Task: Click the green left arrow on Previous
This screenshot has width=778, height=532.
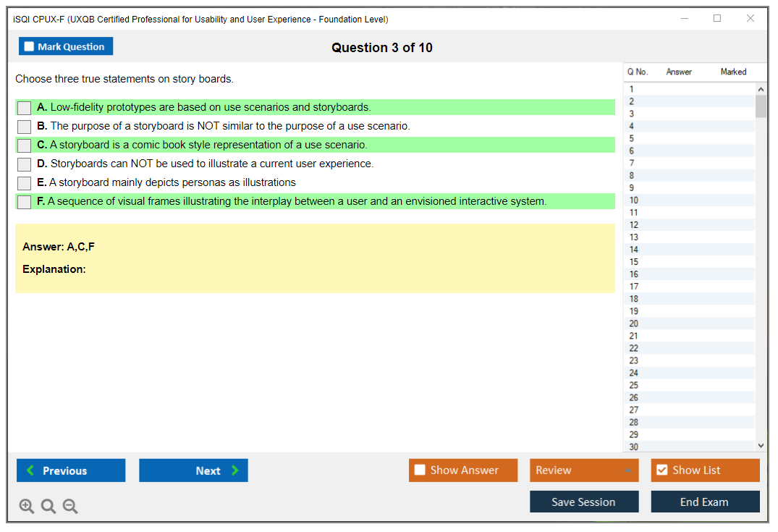Action: (x=30, y=470)
